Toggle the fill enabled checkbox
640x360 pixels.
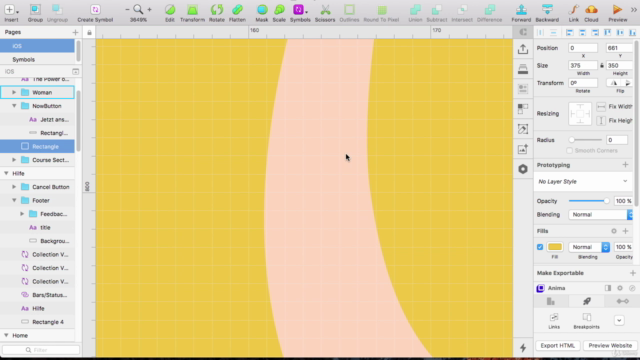[x=540, y=247]
